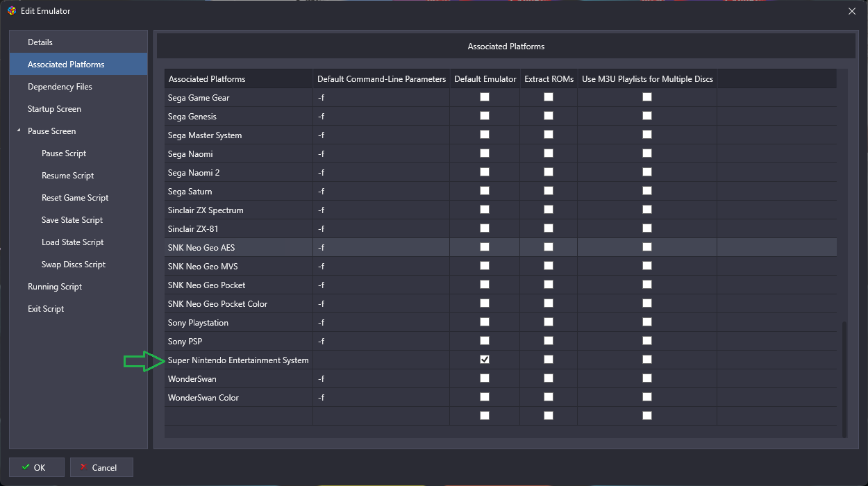Screen dimensions: 868x486
Task: Click the Cancel button
Action: point(101,467)
